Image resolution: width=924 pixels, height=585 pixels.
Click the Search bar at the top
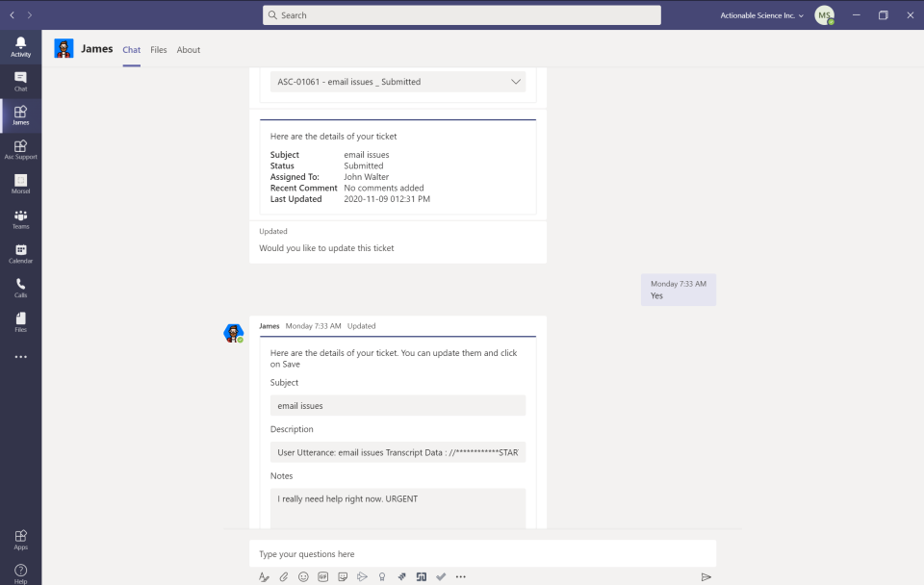click(461, 15)
